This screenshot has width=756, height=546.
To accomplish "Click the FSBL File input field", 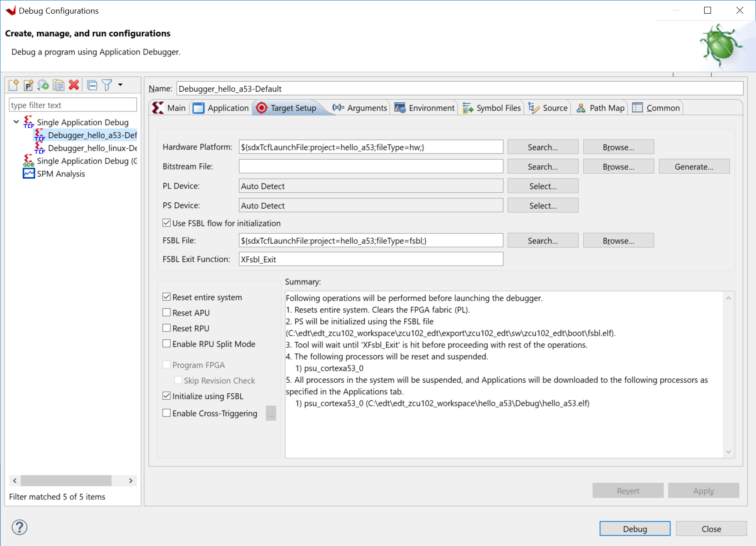I will coord(371,240).
